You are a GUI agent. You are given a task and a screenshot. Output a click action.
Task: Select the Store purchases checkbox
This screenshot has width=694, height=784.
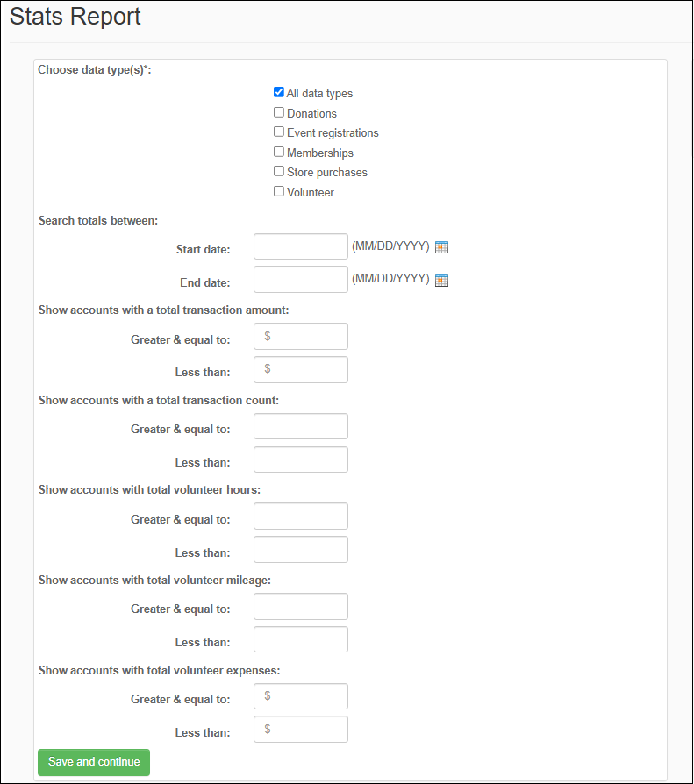(x=279, y=171)
